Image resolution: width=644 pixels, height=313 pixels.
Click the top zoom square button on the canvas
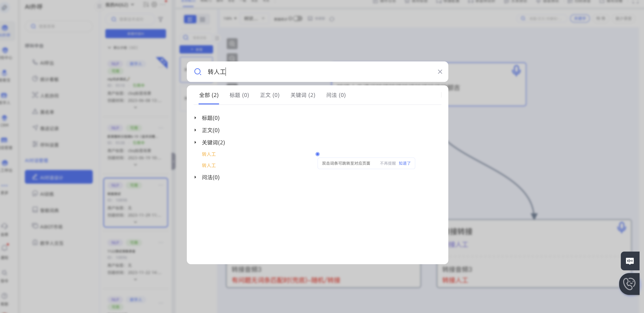click(x=232, y=44)
